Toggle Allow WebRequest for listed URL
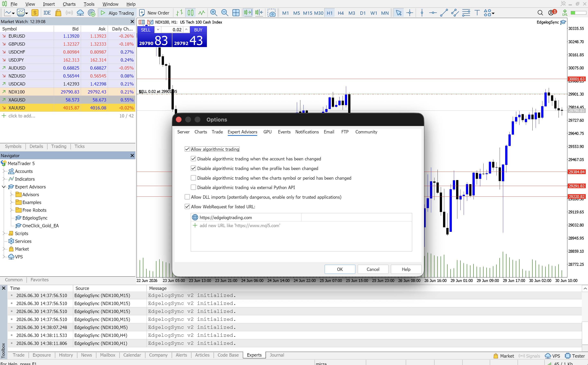588x365 pixels. [x=187, y=207]
